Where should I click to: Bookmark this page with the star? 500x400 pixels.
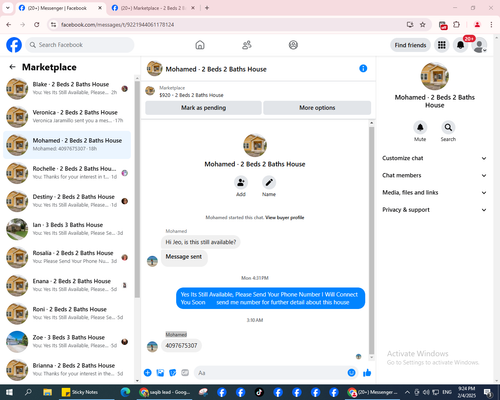[423, 25]
